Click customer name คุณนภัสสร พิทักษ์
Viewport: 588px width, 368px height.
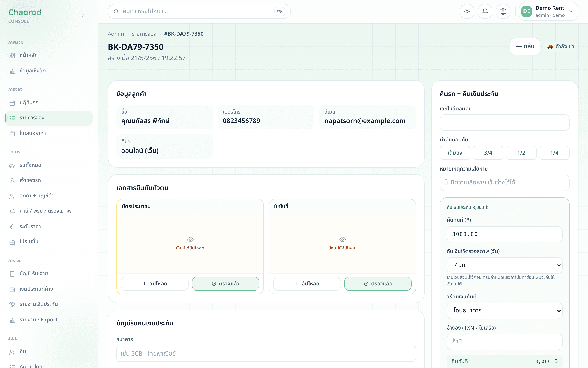point(145,121)
